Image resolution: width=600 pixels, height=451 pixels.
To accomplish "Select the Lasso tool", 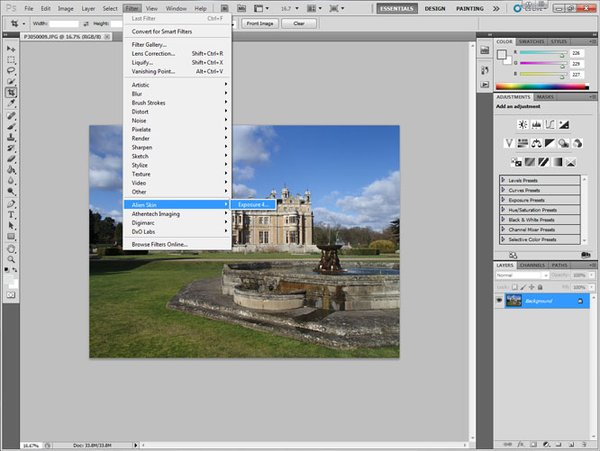I will tap(10, 70).
